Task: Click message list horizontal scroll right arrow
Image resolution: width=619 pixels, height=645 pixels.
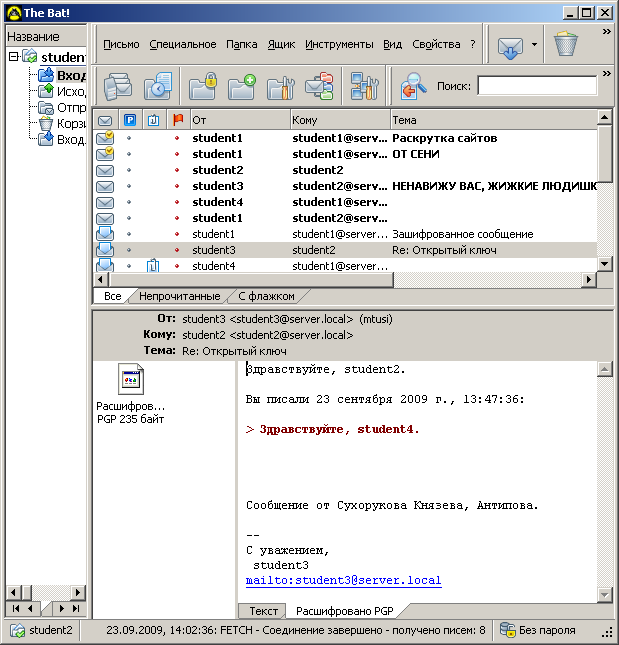Action: [589, 280]
